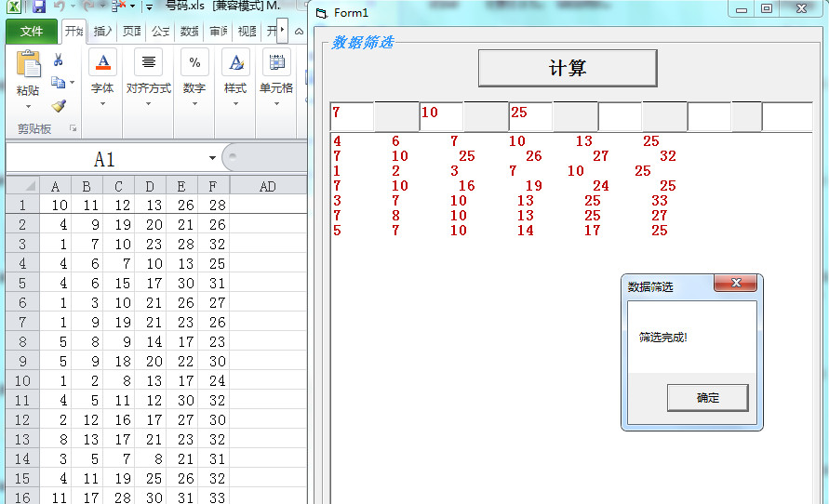Open the Name Box dropdown arrow
829x504 pixels.
(x=213, y=159)
